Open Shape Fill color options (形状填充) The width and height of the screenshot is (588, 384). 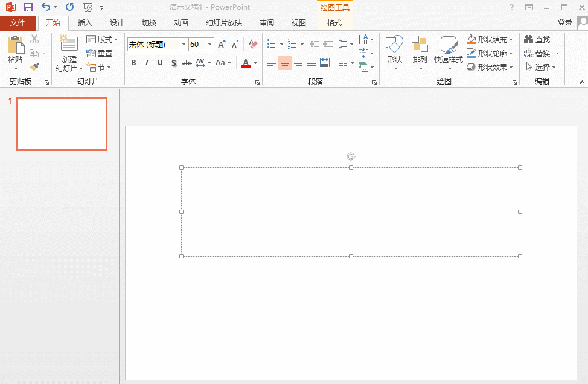490,39
